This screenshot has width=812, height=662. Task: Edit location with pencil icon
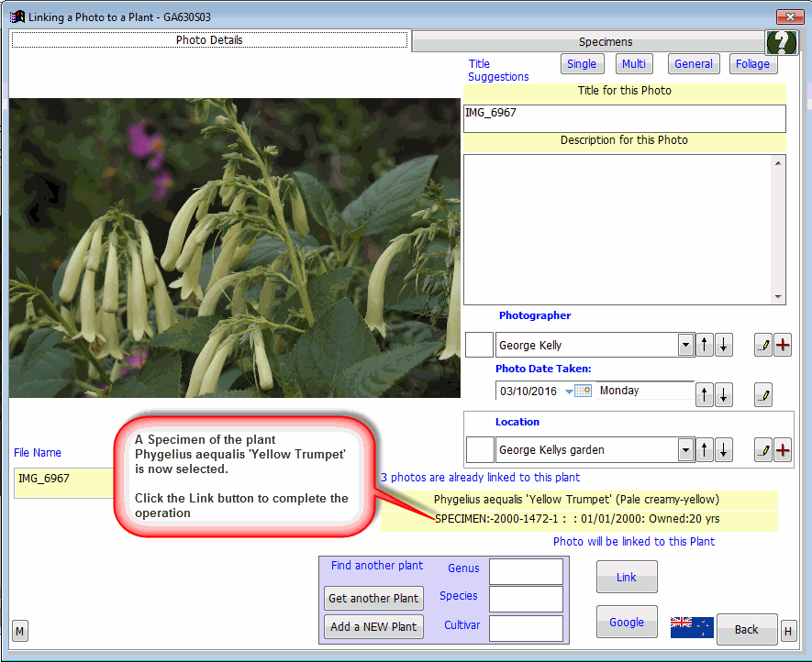click(x=763, y=450)
